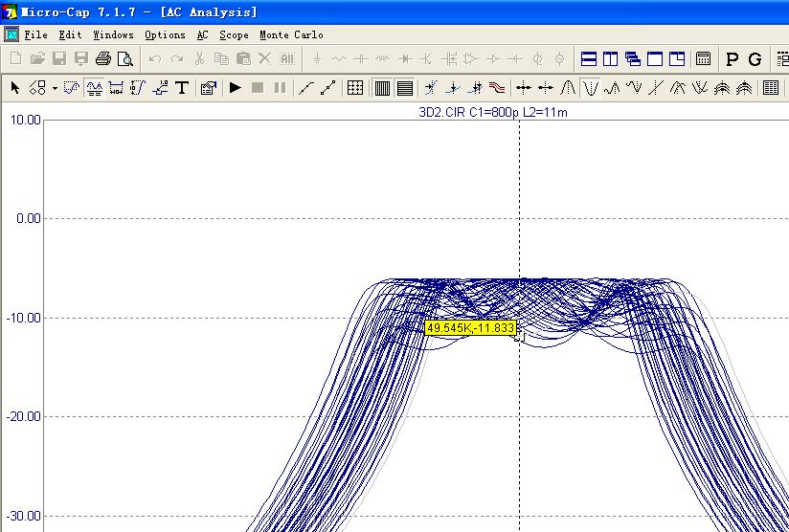This screenshot has height=532, width=789.
Task: Cascade windows with toolbar icon
Action: click(x=633, y=58)
